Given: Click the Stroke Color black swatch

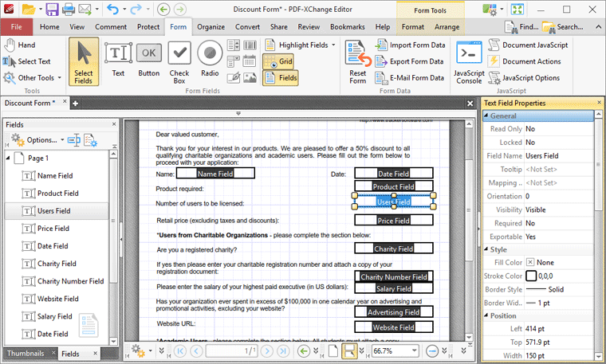Looking at the screenshot, I should click(x=531, y=276).
